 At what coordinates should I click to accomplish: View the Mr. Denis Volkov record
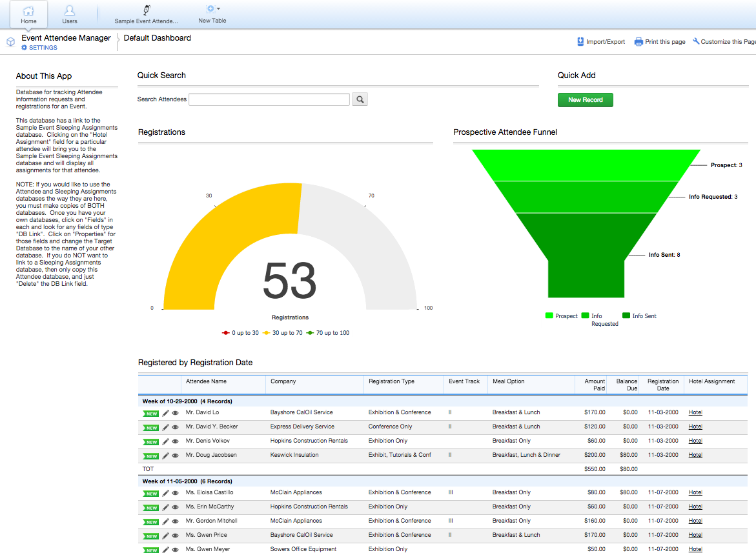[176, 441]
